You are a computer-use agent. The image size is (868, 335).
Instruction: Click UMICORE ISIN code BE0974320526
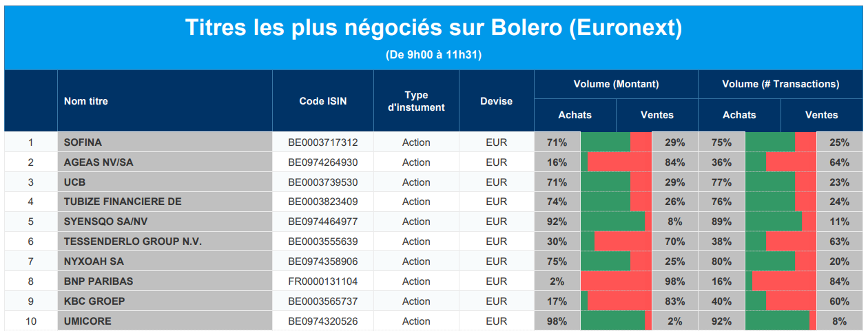coord(323,321)
